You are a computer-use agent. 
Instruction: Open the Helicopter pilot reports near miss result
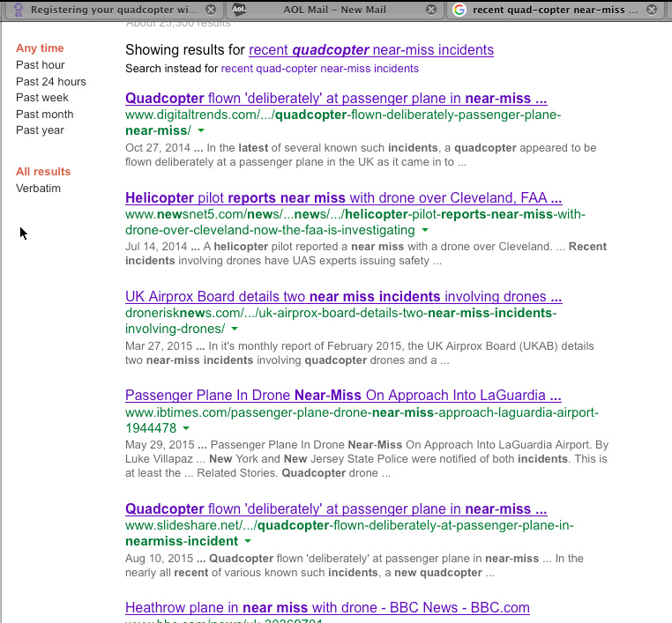[x=344, y=197]
